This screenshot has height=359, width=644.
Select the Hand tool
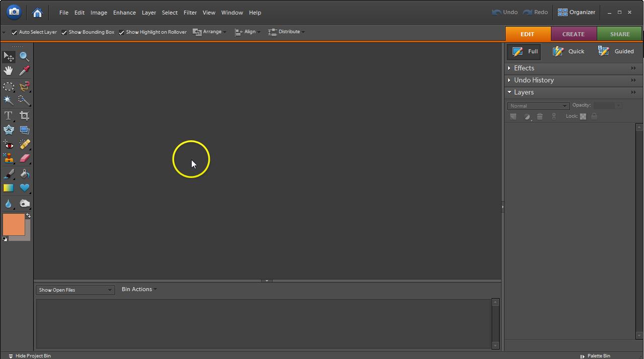tap(9, 71)
